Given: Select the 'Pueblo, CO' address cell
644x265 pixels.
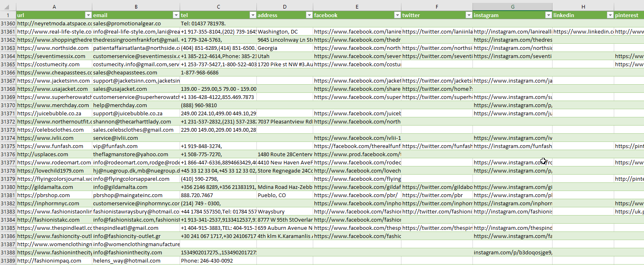Looking at the screenshot, I should [x=285, y=195].
